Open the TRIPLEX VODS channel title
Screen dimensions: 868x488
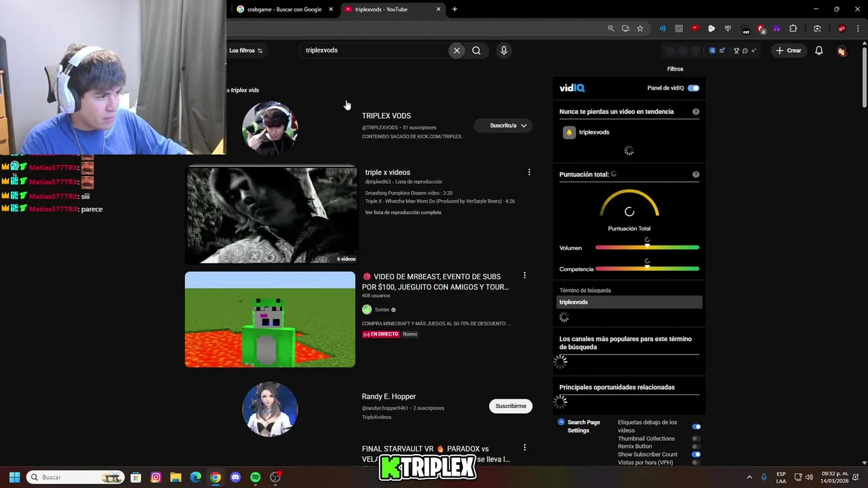point(387,116)
